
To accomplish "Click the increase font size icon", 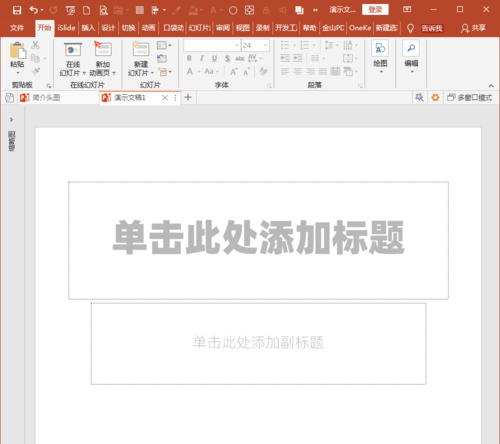I will 234,71.
